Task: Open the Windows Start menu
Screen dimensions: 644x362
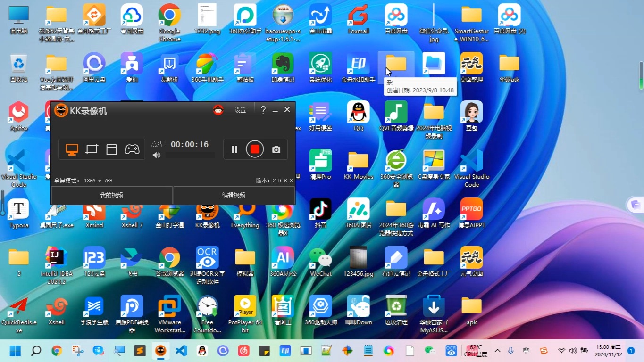Action: tap(16, 351)
